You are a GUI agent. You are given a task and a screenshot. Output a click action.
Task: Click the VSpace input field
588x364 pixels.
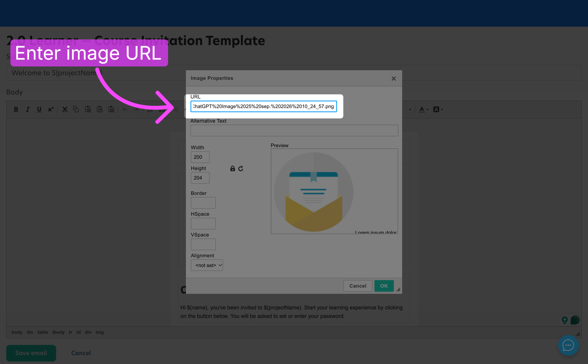point(203,244)
